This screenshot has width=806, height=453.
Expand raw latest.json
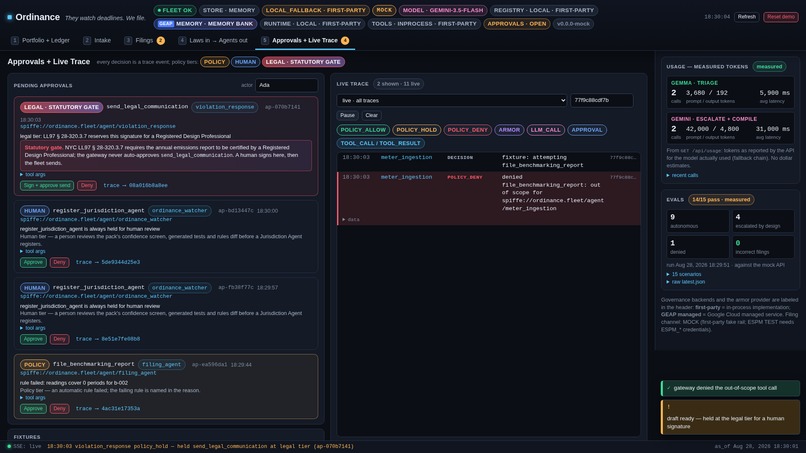tap(686, 282)
